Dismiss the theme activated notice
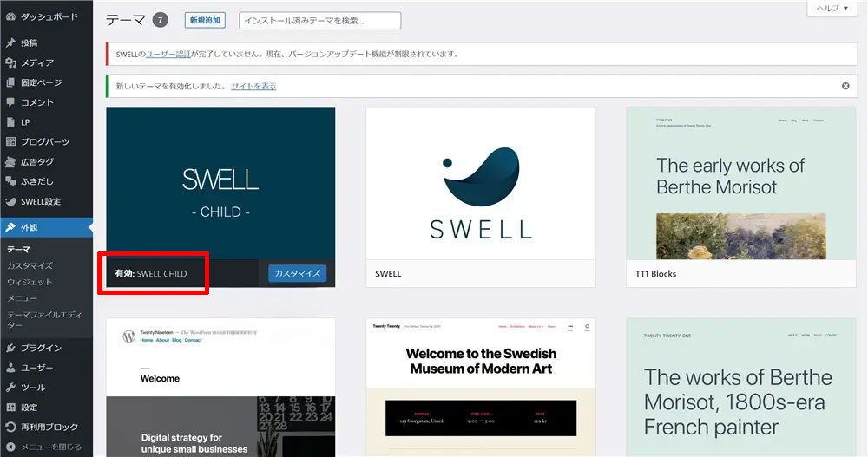 pyautogui.click(x=845, y=86)
